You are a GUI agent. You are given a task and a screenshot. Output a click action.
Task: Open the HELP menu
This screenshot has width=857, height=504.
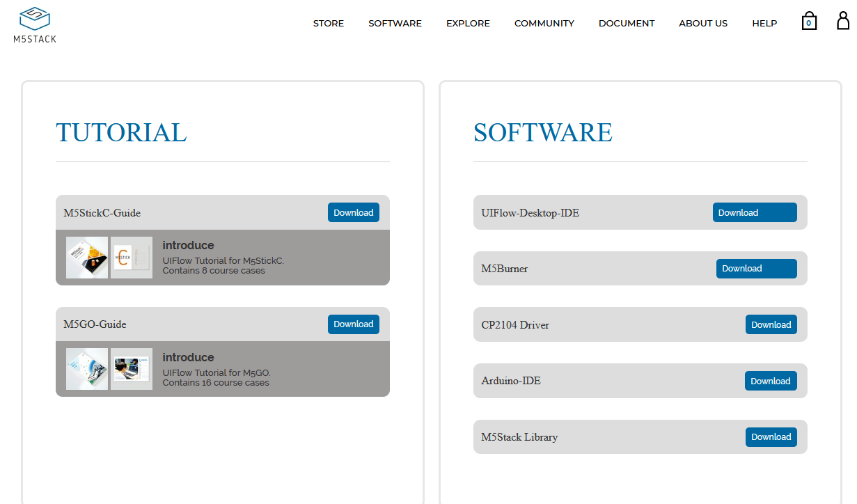(x=764, y=23)
